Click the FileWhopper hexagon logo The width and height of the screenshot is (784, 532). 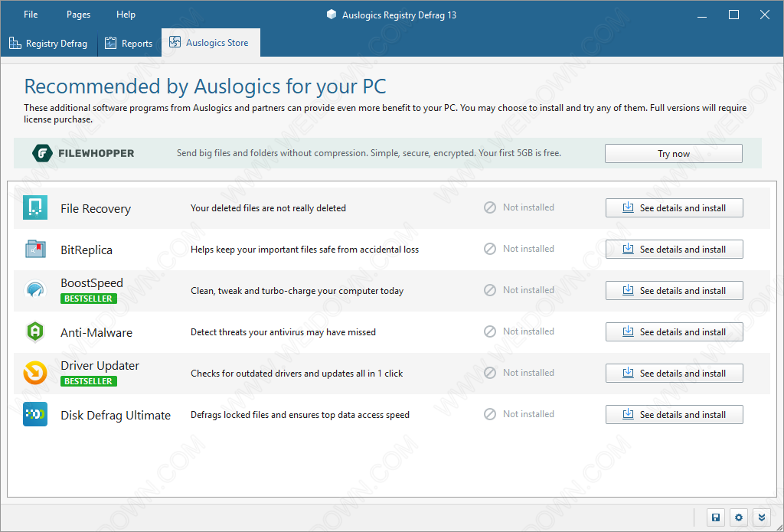click(x=42, y=154)
